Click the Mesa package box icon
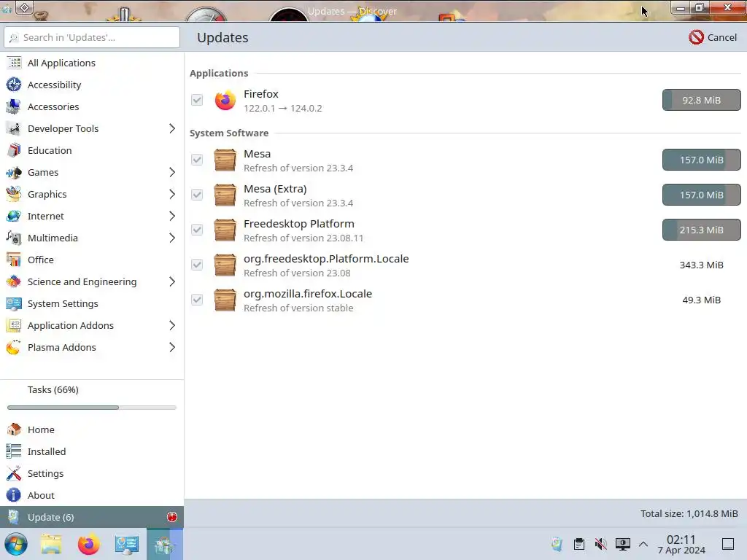 point(225,160)
